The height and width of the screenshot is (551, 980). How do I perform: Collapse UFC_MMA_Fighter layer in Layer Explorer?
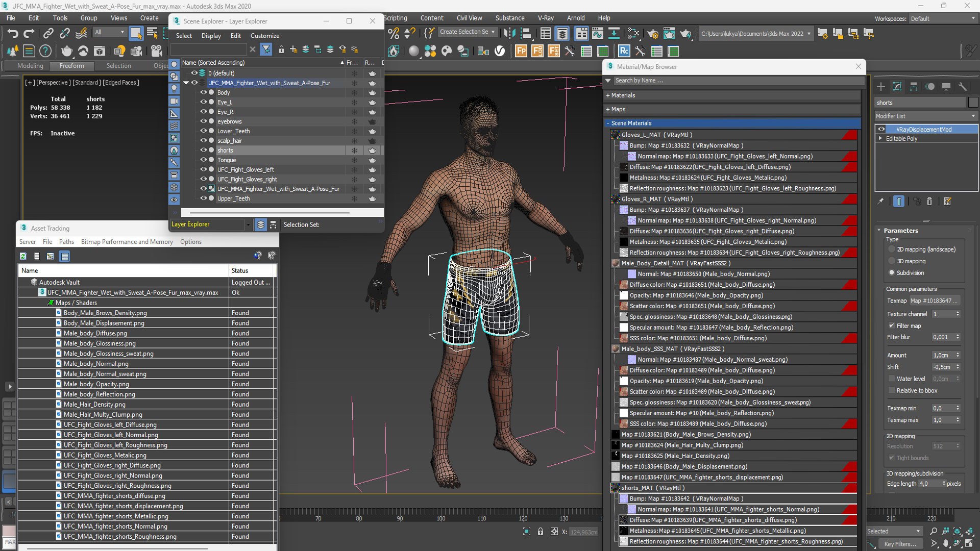click(x=186, y=83)
